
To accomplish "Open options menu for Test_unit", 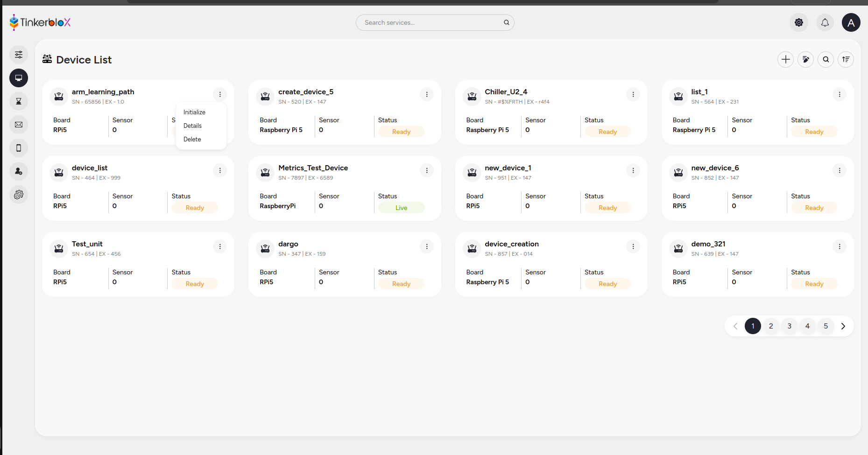I will [x=220, y=246].
